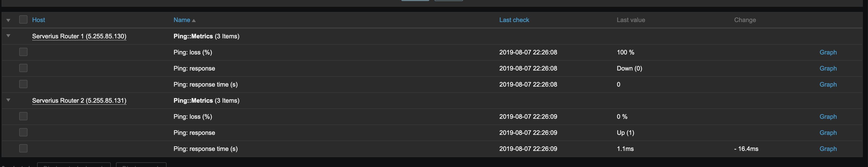
Task: Tick Router 2 Ping: response checkbox
Action: coord(23,132)
